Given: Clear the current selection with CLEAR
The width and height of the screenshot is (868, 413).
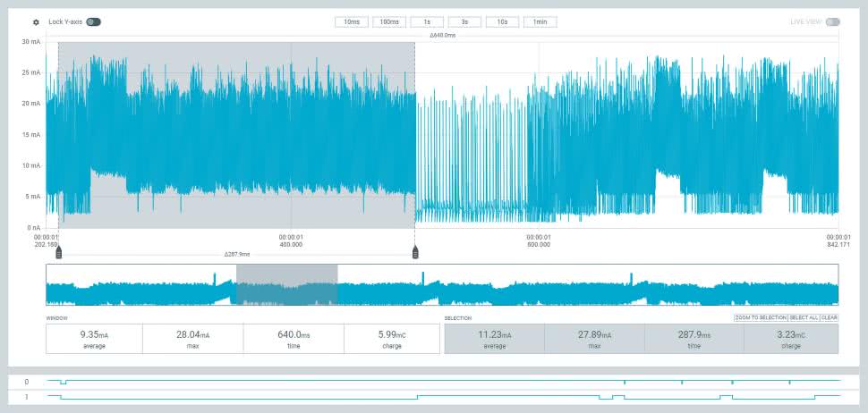Looking at the screenshot, I should (x=829, y=317).
